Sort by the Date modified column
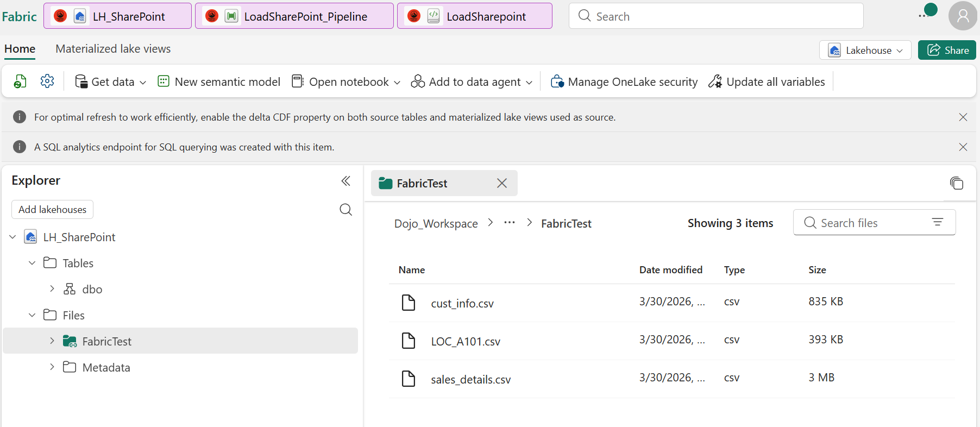Screen dimensions: 980x427 point(671,270)
